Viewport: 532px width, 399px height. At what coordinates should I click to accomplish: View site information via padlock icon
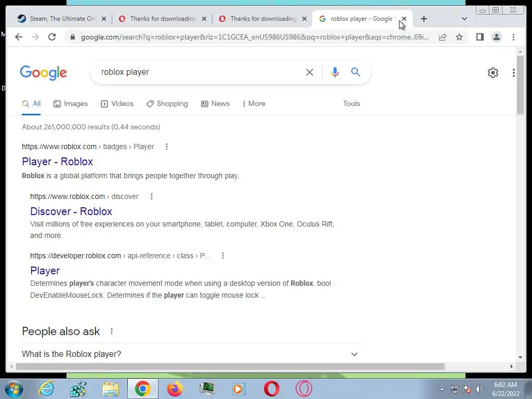[72, 37]
